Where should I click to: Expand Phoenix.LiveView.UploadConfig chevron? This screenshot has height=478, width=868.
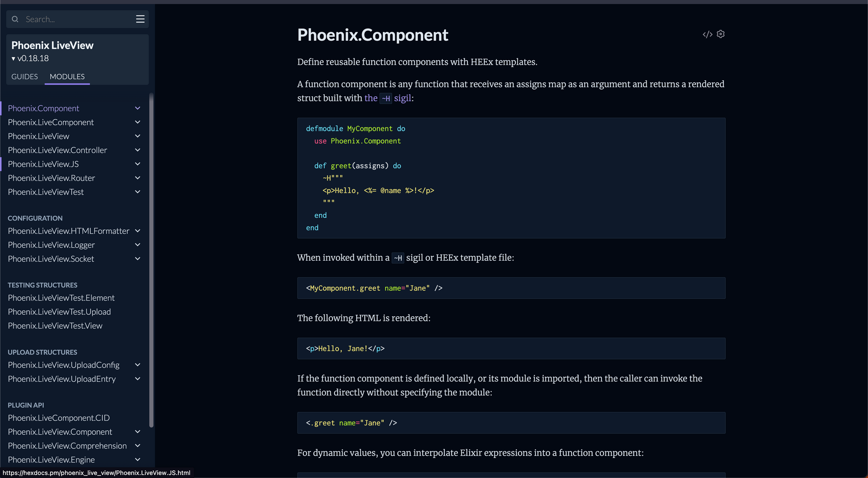coord(138,365)
